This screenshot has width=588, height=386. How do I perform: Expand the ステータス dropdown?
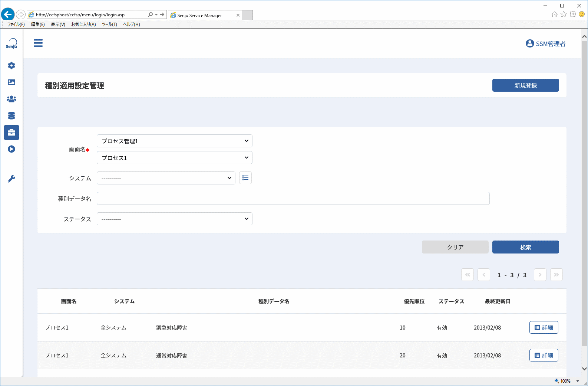point(175,219)
